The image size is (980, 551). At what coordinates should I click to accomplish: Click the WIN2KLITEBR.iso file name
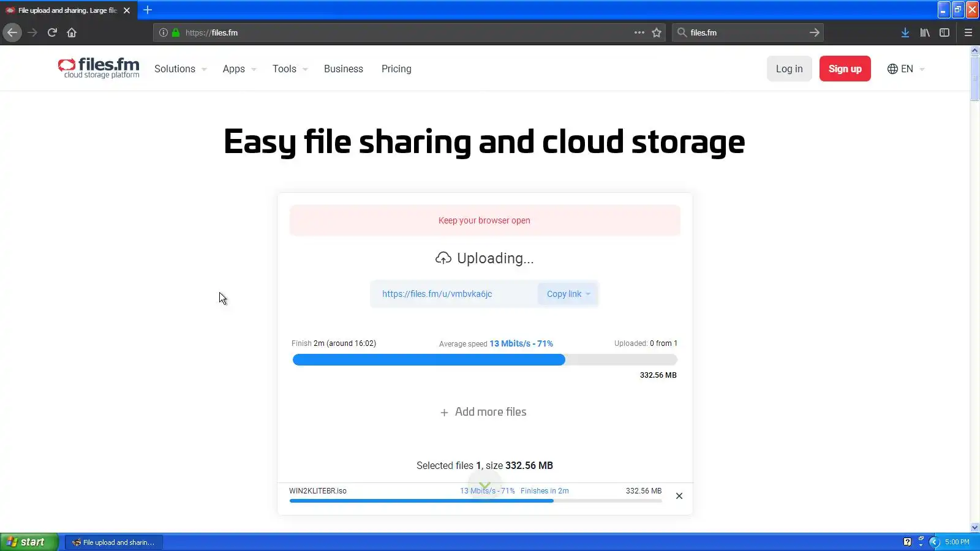point(318,491)
